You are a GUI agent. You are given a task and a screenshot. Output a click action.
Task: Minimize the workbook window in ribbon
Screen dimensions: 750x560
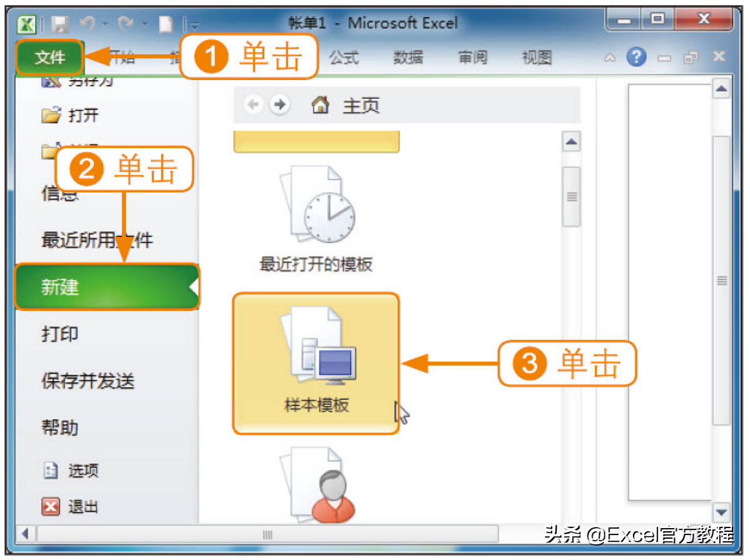664,58
